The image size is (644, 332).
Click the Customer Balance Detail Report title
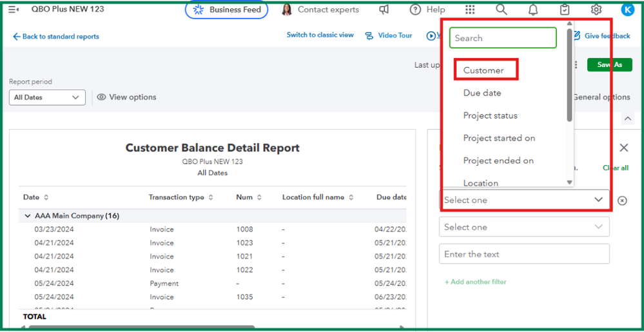click(212, 148)
